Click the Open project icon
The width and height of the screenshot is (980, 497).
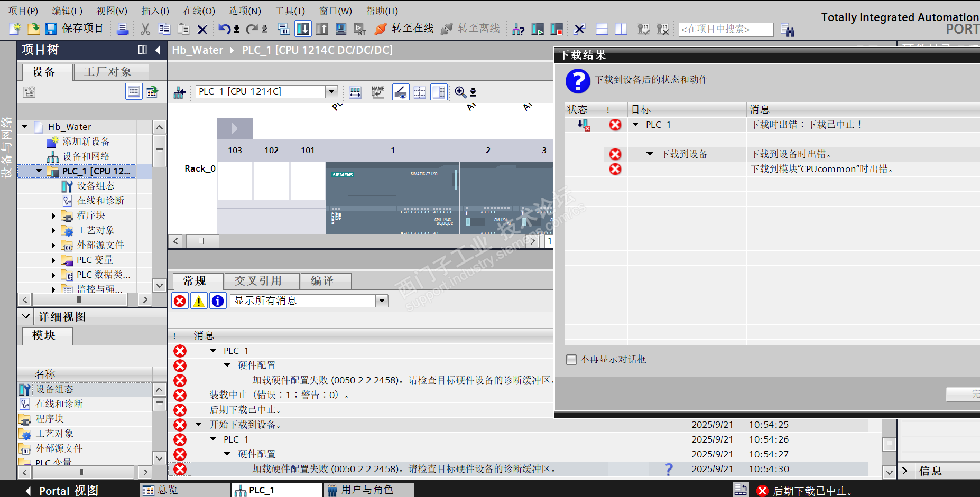33,29
